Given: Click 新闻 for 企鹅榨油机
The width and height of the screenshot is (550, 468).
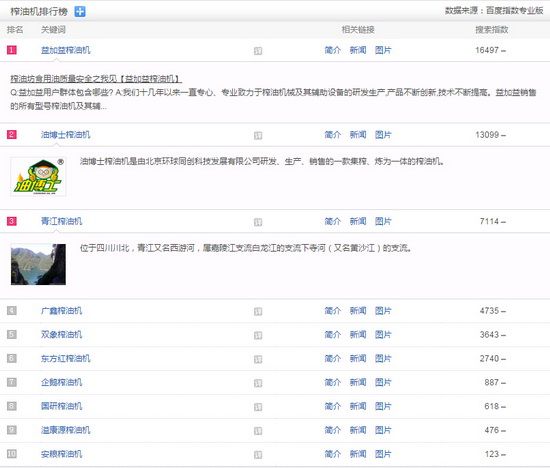Looking at the screenshot, I should coord(358,382).
